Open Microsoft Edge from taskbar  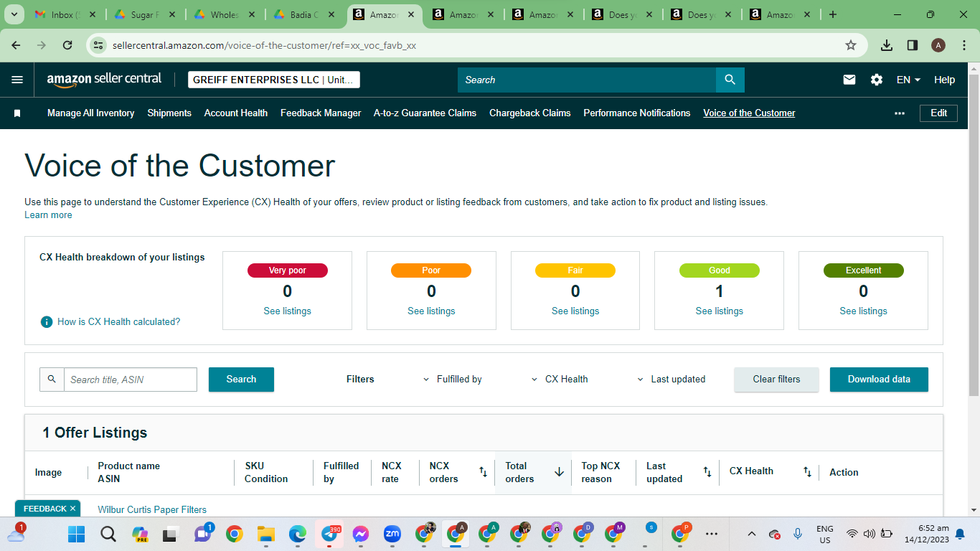pyautogui.click(x=298, y=534)
